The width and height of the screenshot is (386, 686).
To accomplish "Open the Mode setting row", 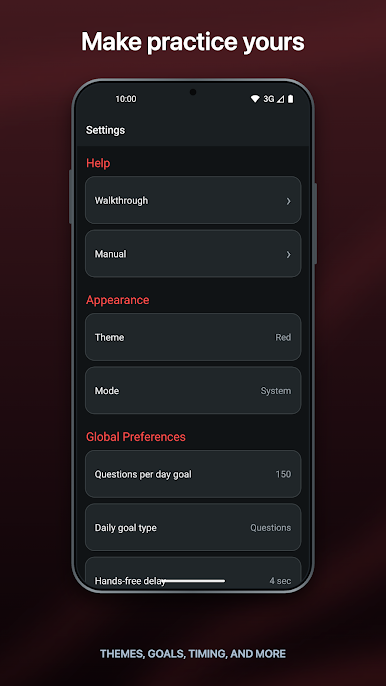I will [193, 390].
